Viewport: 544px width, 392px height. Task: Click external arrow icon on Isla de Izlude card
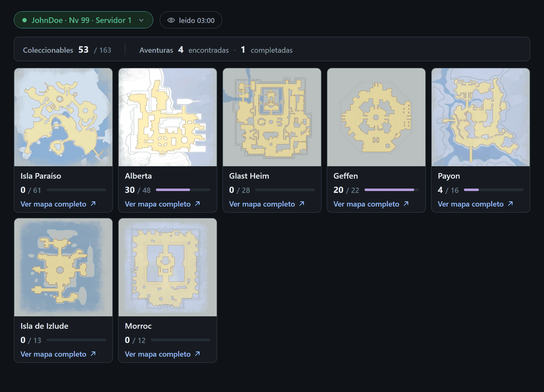click(x=93, y=354)
